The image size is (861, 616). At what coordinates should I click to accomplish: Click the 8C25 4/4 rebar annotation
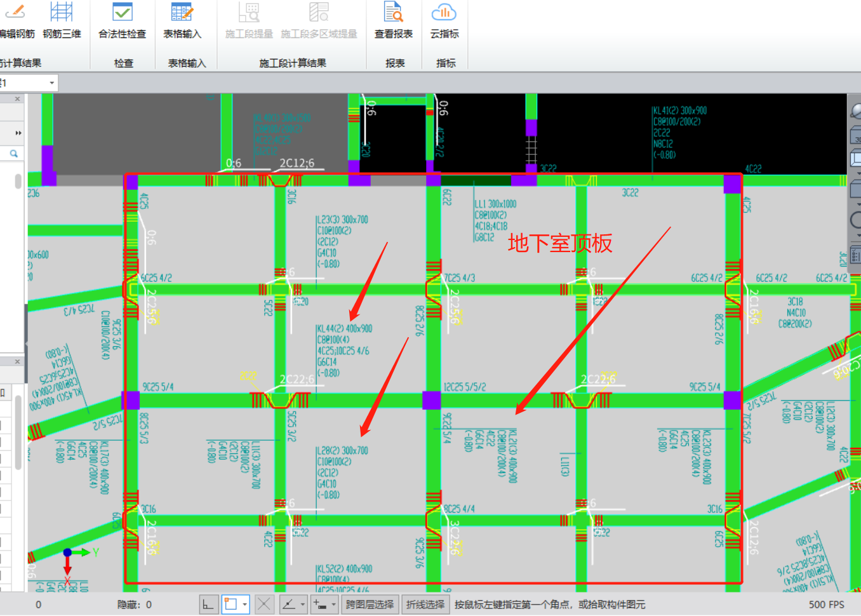click(459, 509)
